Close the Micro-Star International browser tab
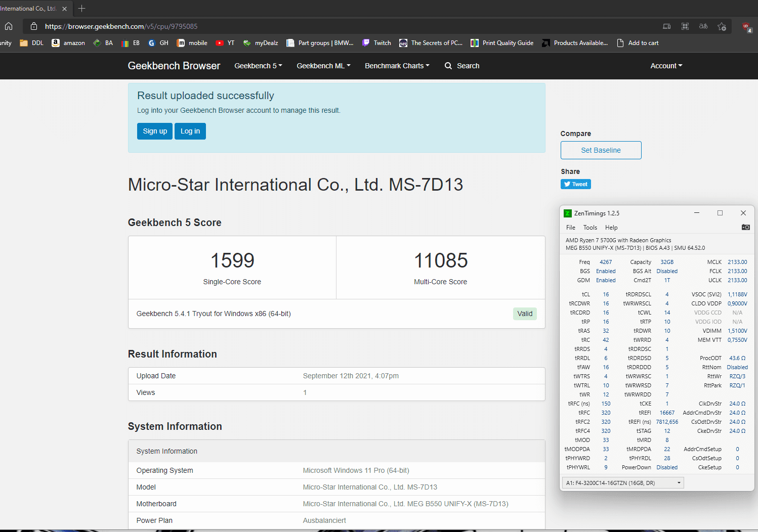758x532 pixels. (64, 9)
